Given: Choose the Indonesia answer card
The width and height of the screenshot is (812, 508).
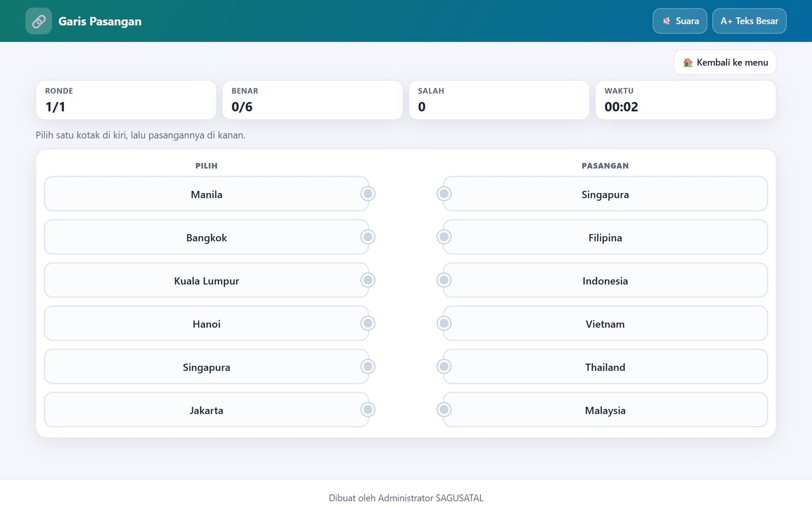Looking at the screenshot, I should 605,280.
